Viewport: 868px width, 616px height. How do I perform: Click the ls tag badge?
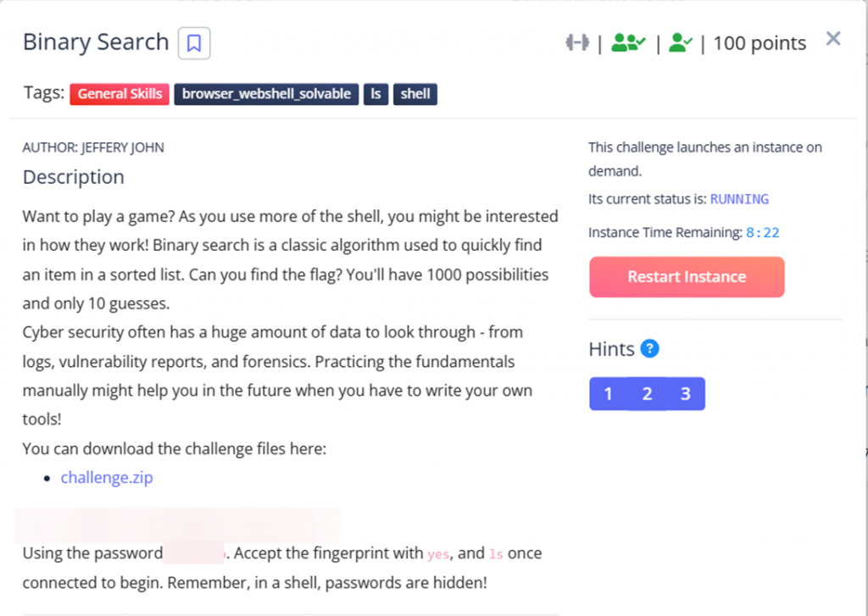[376, 94]
